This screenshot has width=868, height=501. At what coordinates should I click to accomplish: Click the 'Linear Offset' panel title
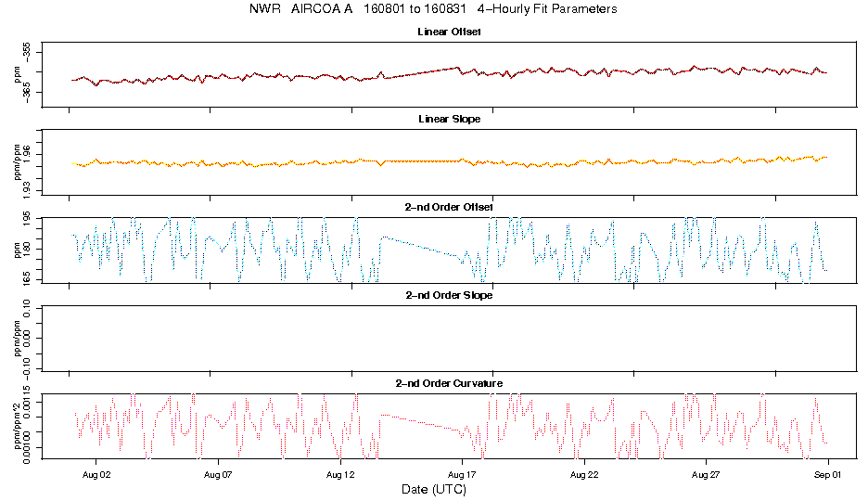coord(449,32)
